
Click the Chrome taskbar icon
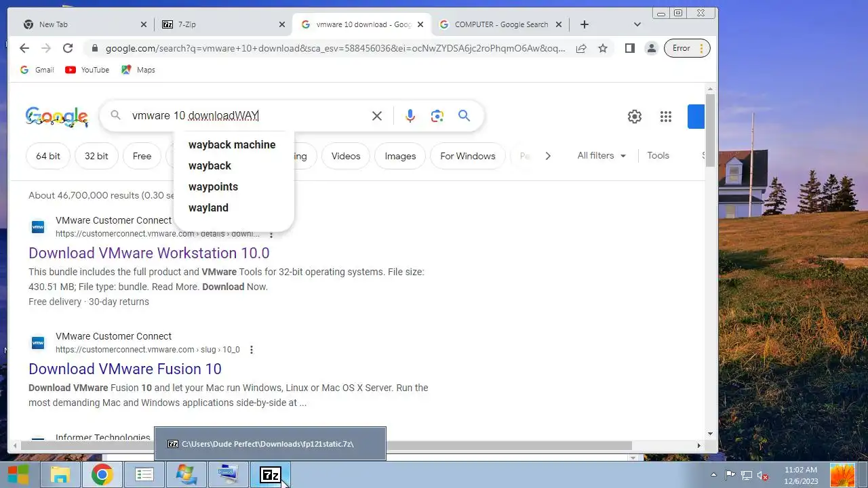click(102, 475)
